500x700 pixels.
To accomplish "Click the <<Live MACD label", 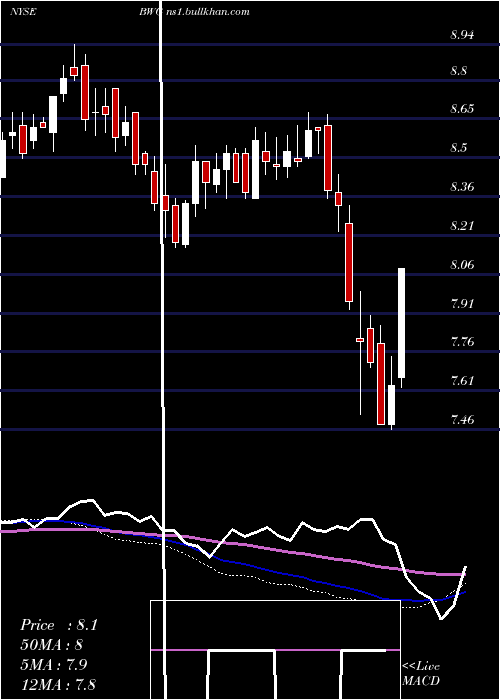I will click(421, 674).
